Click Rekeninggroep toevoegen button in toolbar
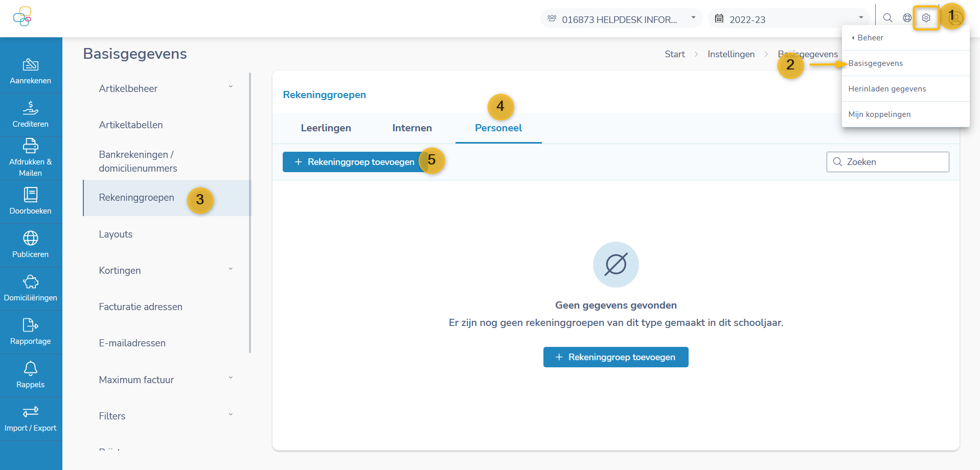The width and height of the screenshot is (980, 470). click(355, 162)
